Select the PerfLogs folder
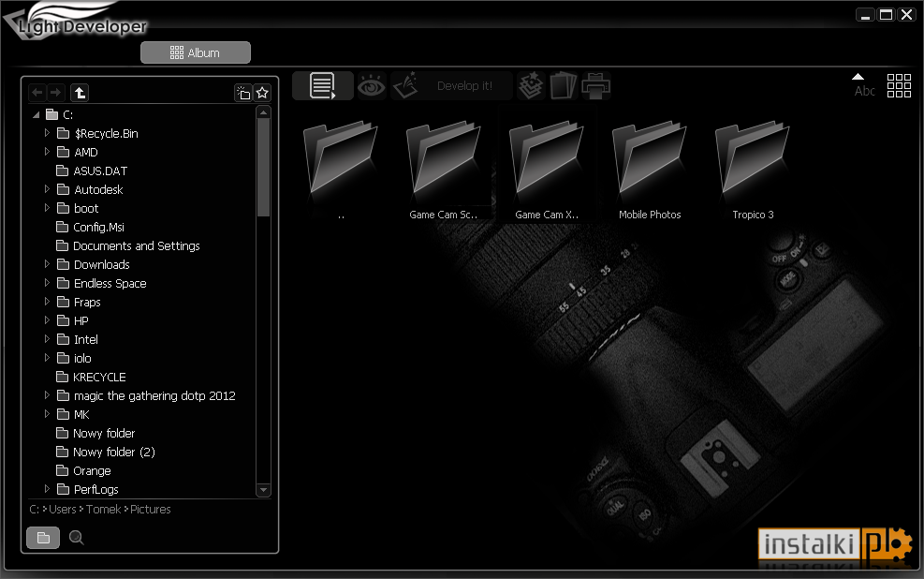Screen dimensions: 924x579 87,489
